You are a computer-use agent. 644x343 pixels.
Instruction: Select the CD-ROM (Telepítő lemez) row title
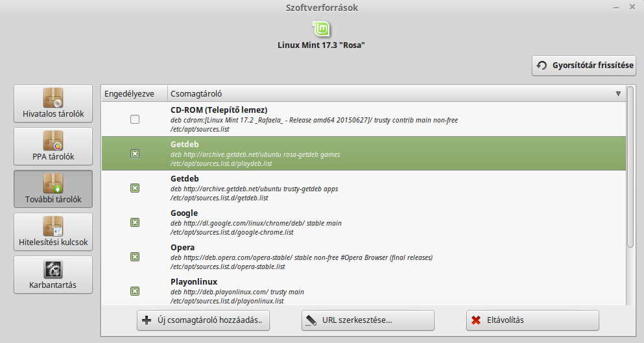pyautogui.click(x=219, y=110)
